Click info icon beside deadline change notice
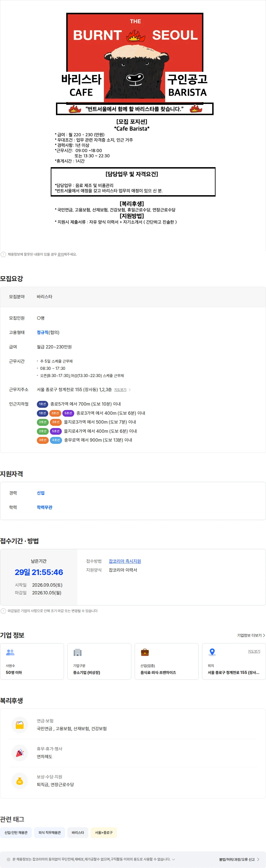This screenshot has height=868, width=266. point(3,611)
